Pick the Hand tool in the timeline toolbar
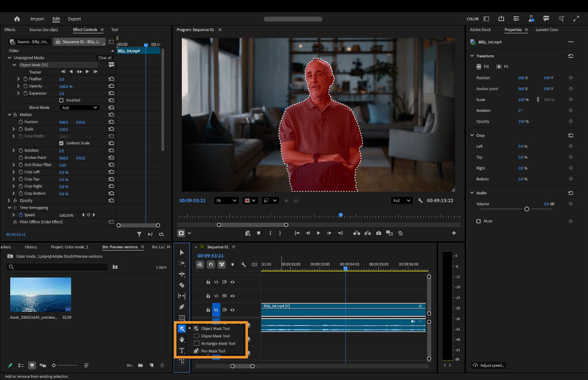Viewport: 588px width, 380px height. pyautogui.click(x=181, y=339)
